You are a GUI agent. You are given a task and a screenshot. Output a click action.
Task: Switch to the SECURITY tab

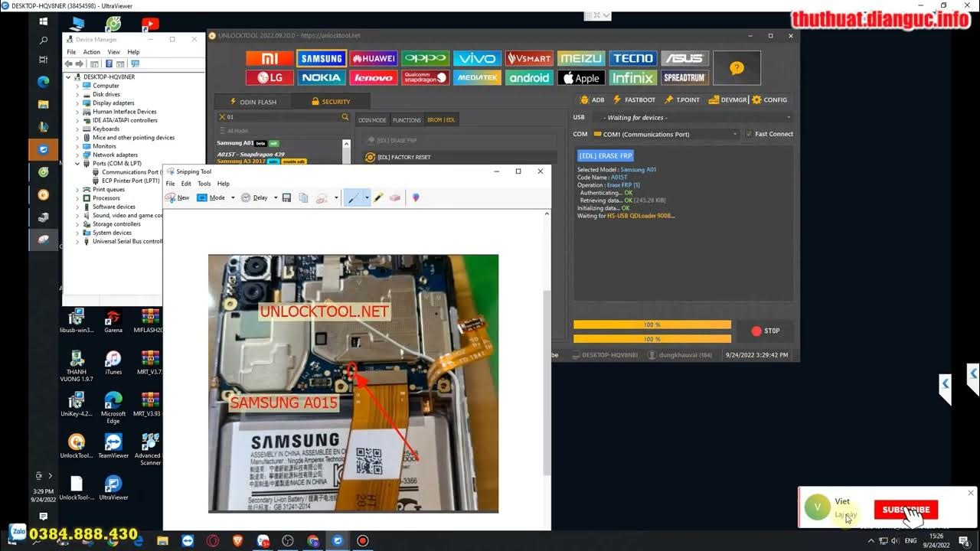[332, 102]
